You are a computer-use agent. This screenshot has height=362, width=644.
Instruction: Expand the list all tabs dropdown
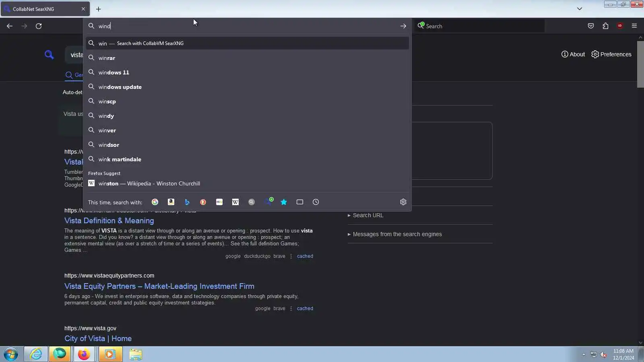(580, 9)
